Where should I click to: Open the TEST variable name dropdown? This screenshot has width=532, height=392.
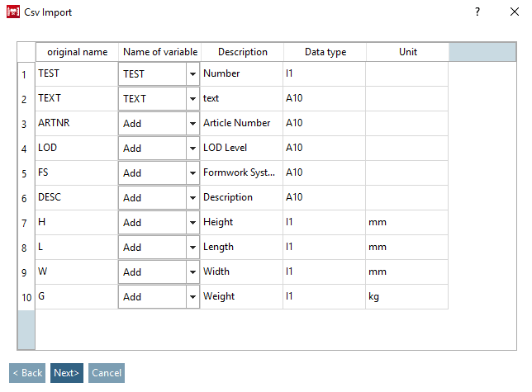pyautogui.click(x=192, y=74)
